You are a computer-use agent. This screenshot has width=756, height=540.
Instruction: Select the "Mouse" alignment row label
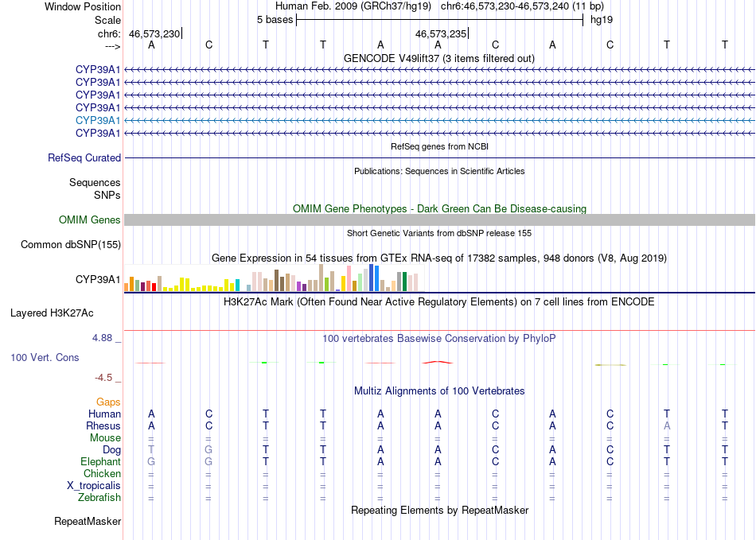pos(105,438)
